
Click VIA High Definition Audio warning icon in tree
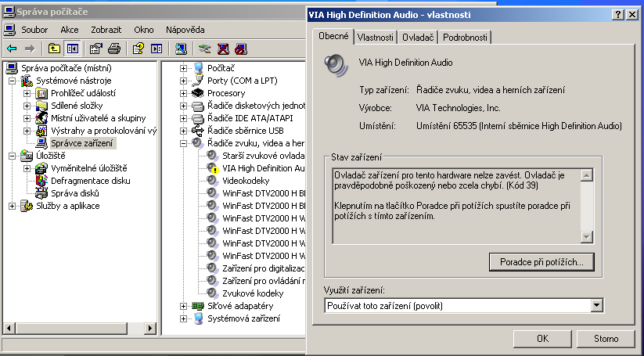click(x=213, y=168)
